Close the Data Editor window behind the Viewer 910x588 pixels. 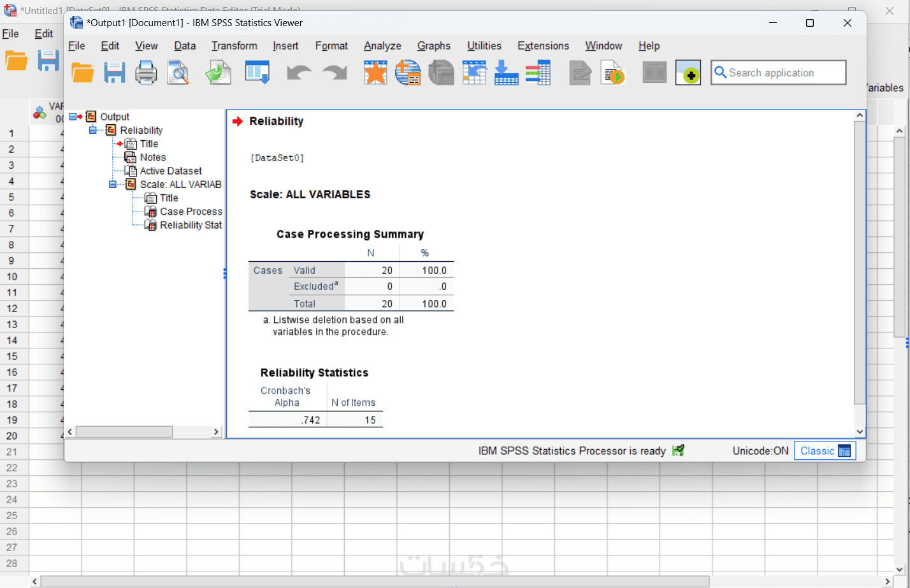coord(890,10)
